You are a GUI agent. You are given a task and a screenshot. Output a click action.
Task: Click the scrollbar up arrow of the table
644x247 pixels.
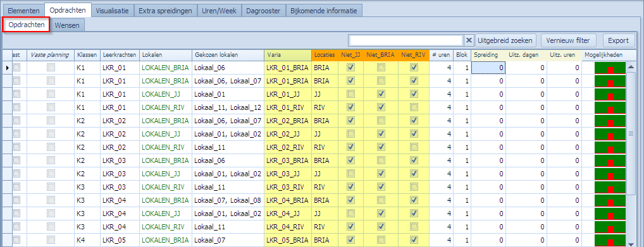pos(631,68)
